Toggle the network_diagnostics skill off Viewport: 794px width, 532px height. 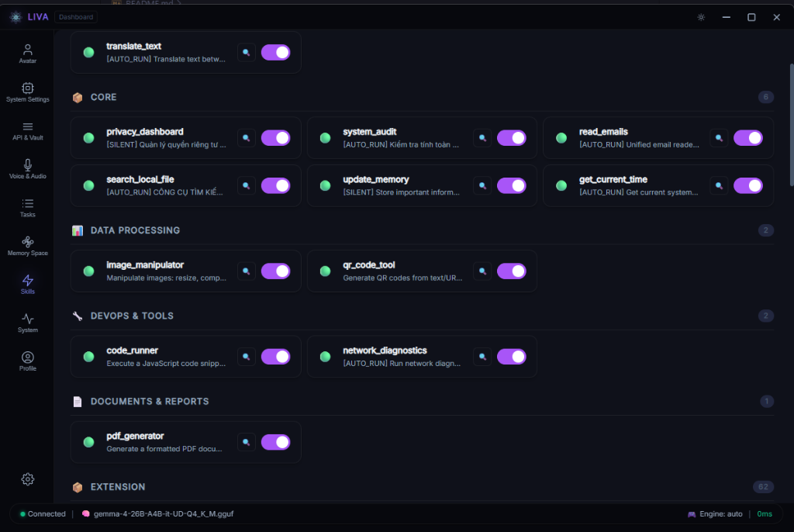click(x=512, y=357)
